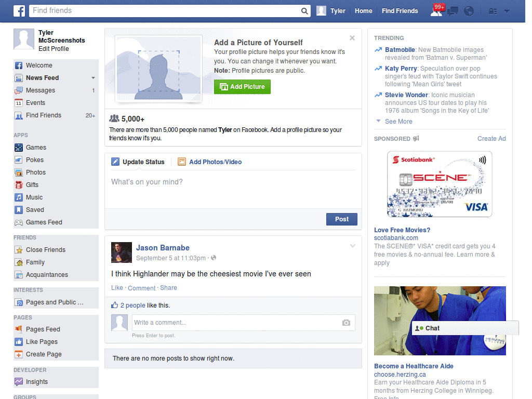The image size is (532, 399).
Task: Switch to Update Status tab
Action: (x=138, y=162)
